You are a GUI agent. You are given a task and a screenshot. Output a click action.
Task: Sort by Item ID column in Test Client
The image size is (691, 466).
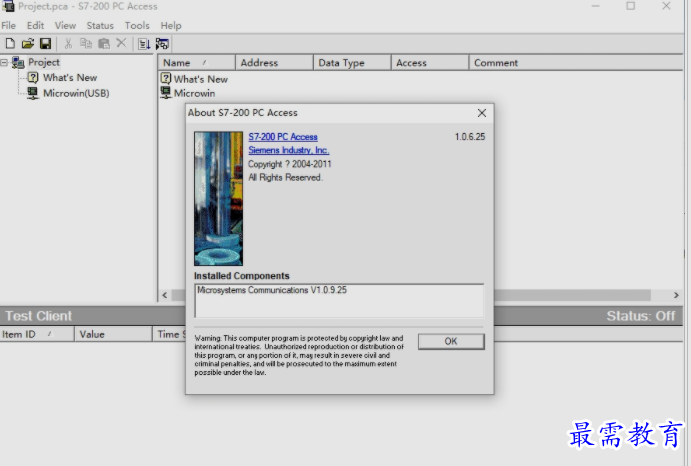[37, 334]
